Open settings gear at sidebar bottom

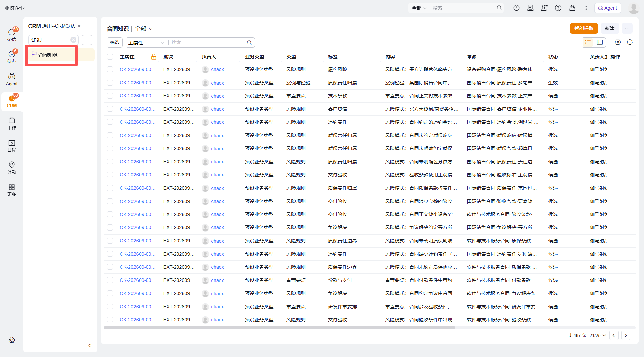coord(12,340)
